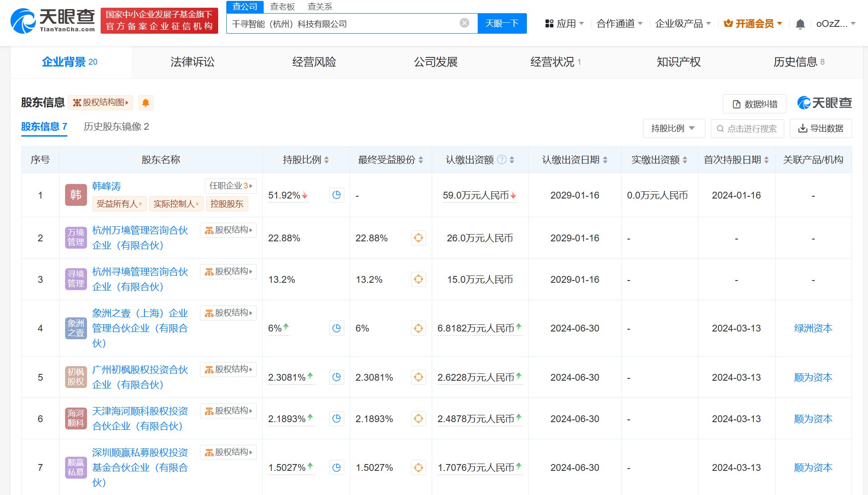Open shareholder 韩峰涛 link
The width and height of the screenshot is (868, 495).
point(107,186)
